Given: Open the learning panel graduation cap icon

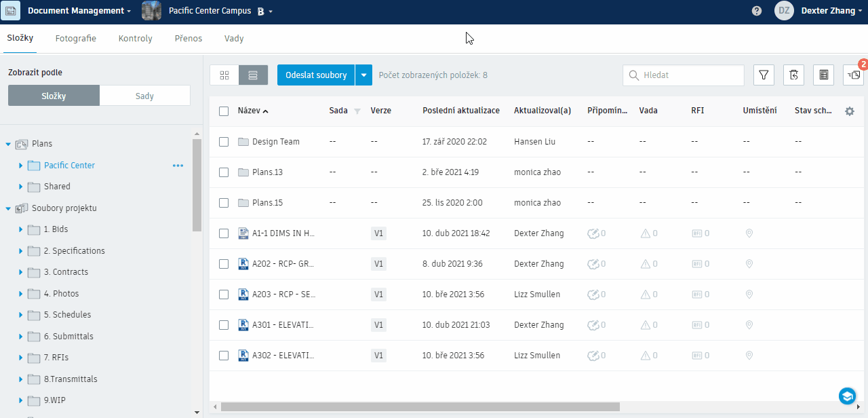Looking at the screenshot, I should 847,396.
